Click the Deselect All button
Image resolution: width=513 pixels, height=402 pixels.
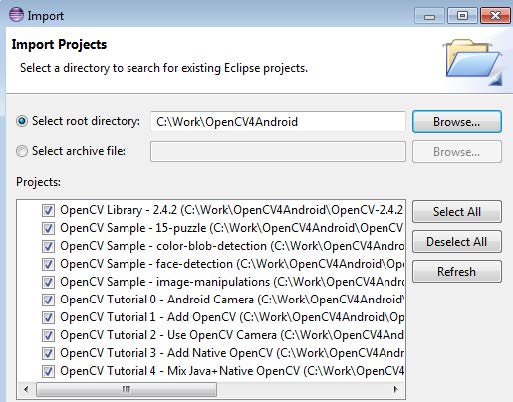coord(457,242)
